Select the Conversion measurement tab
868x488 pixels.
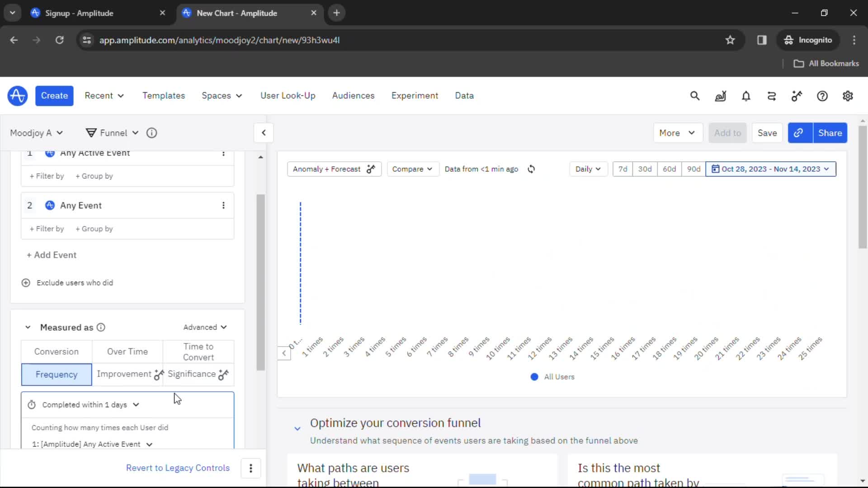[56, 352]
